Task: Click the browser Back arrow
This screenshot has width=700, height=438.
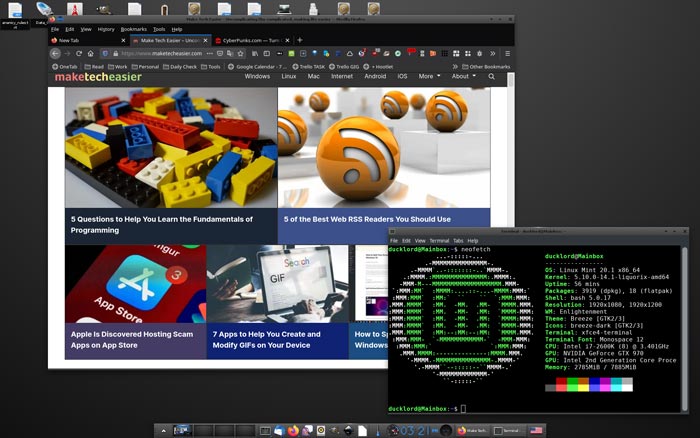Action: (x=57, y=53)
